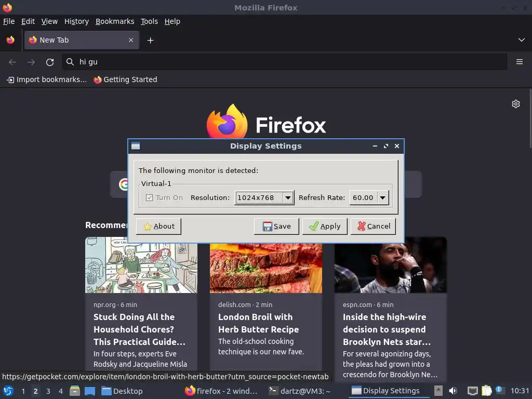Screen dimensions: 532x399
Task: Click the Firefox page vertical scrollbar
Action: (x=530, y=119)
